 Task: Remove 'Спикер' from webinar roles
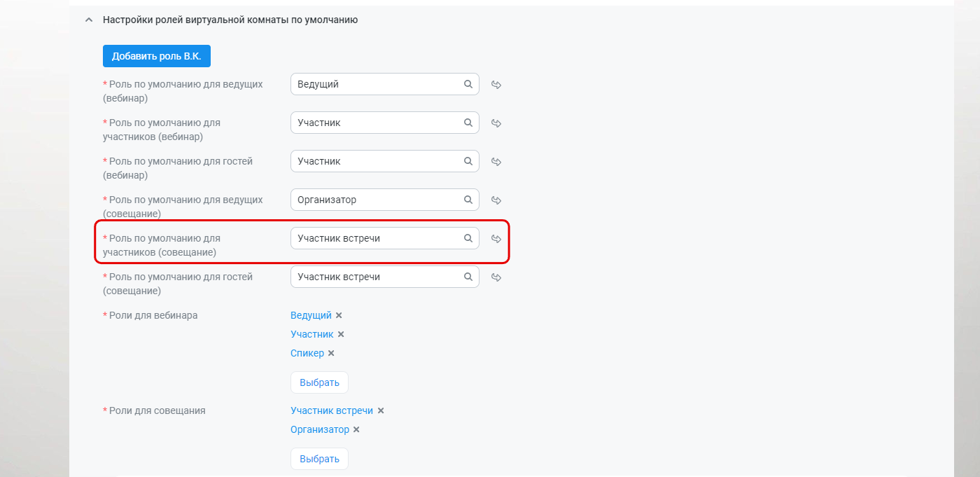click(x=331, y=354)
